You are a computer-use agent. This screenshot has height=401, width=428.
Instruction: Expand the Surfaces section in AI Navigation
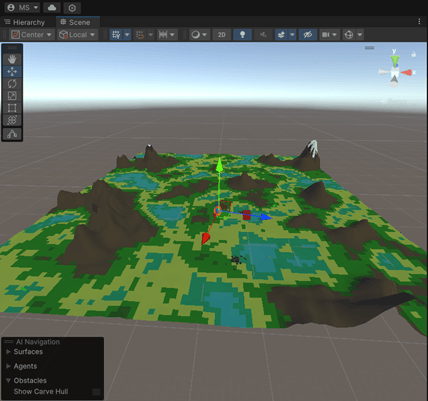click(x=8, y=352)
